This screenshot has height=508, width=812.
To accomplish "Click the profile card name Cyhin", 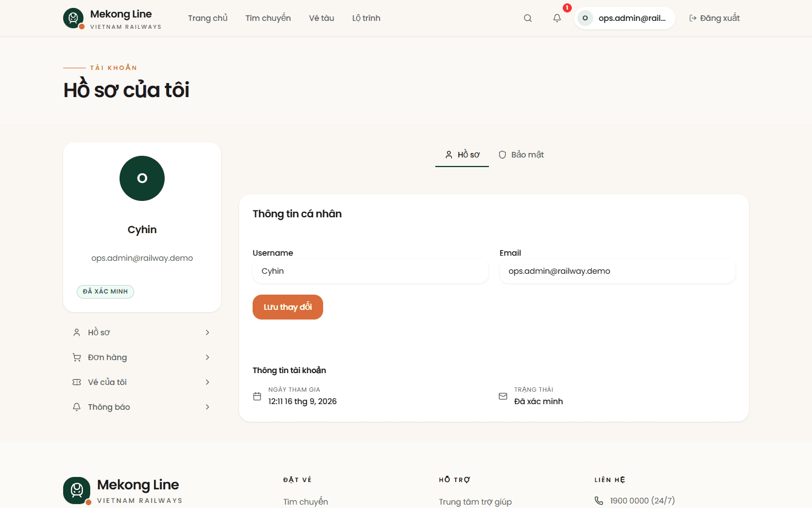I will coord(142,230).
